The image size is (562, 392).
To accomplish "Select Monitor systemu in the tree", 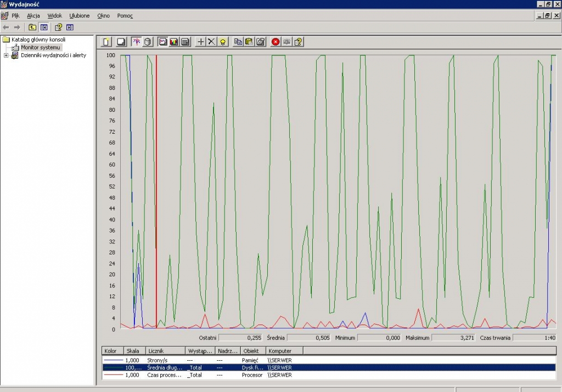I will (x=41, y=47).
